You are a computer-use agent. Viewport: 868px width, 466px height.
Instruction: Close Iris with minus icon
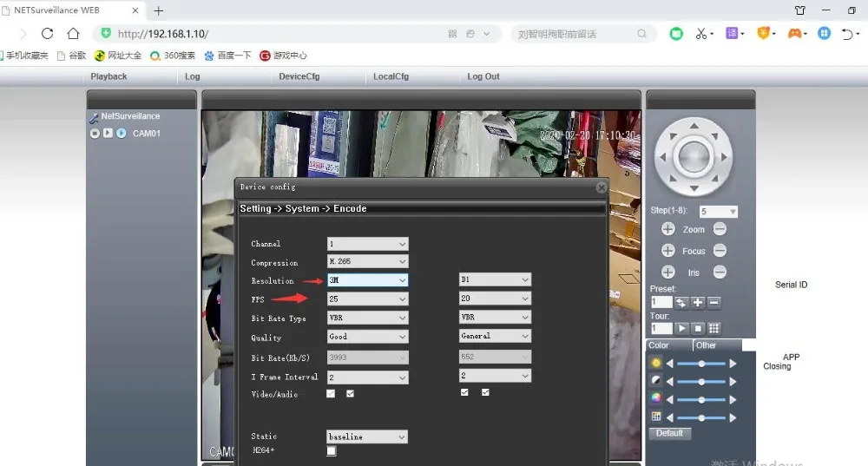[x=720, y=272]
